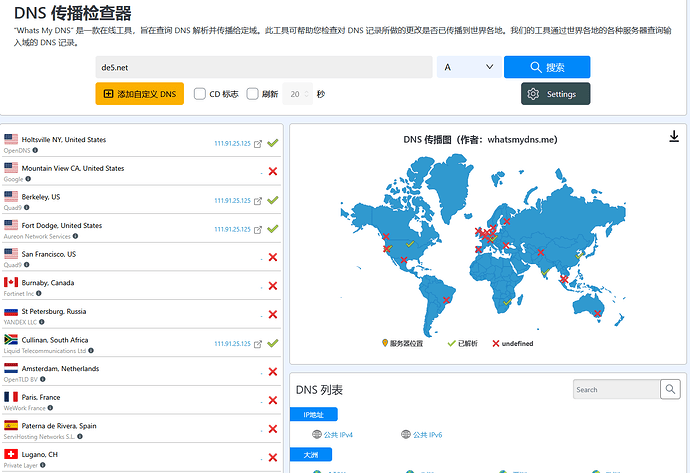Click the Amsterdam, Netherlands row text
The image size is (690, 473).
(x=60, y=368)
